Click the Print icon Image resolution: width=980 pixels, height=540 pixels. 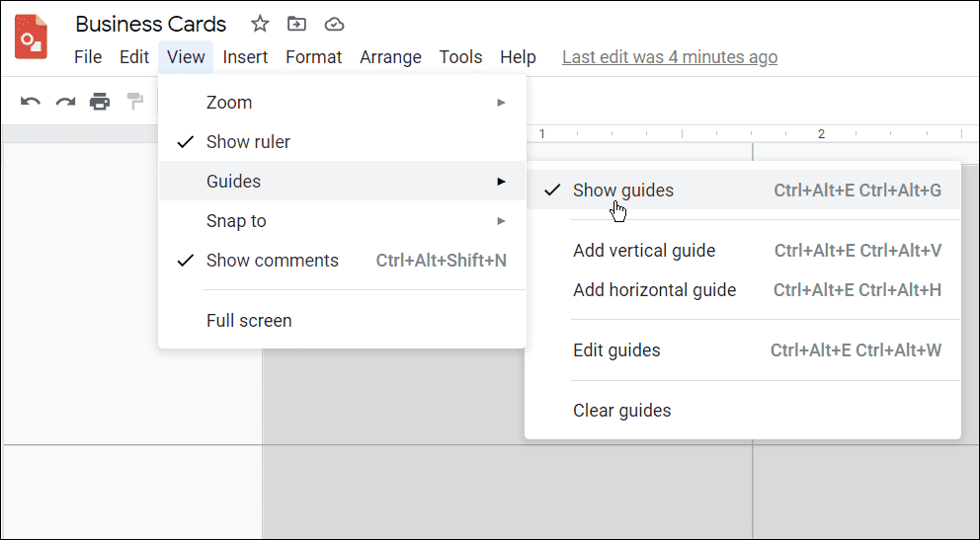[x=100, y=101]
